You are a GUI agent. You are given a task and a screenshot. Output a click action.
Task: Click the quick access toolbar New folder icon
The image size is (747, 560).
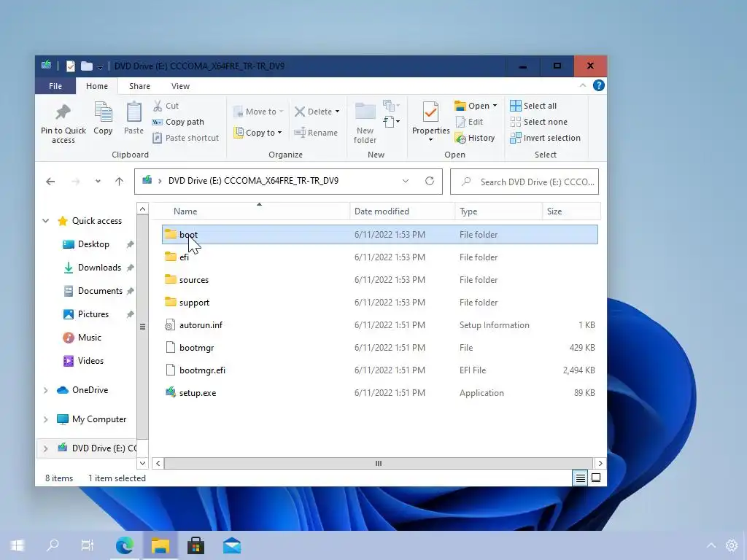coord(87,66)
